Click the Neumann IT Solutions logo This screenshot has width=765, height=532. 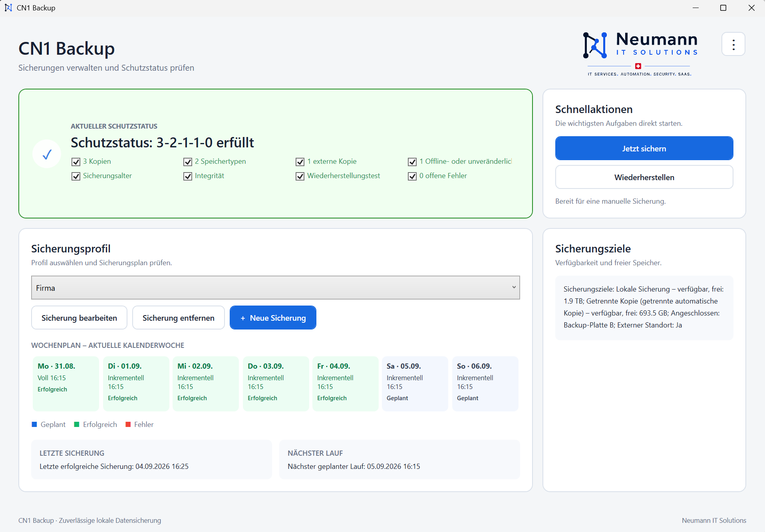[x=640, y=54]
